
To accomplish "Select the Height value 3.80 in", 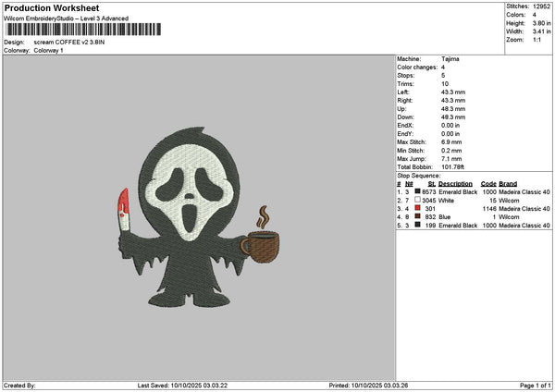I will click(541, 23).
